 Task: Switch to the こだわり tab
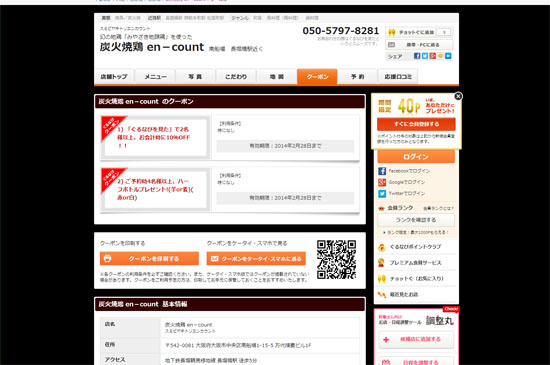pos(236,76)
